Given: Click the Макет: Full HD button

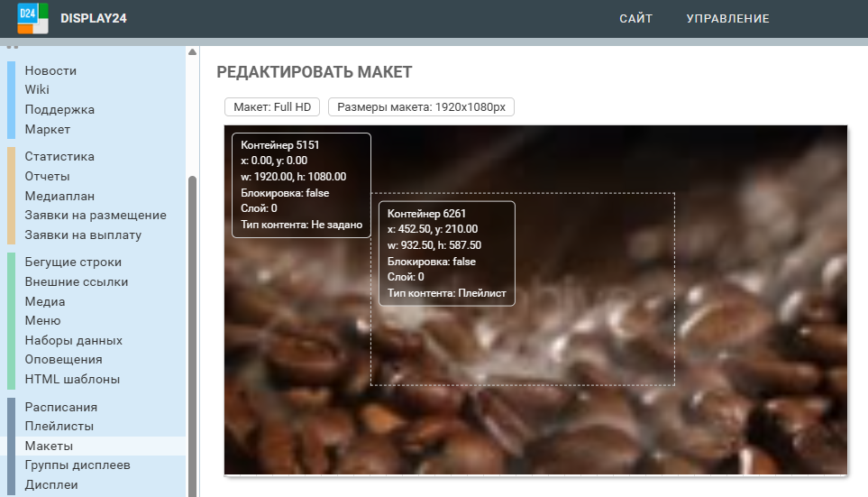Looking at the screenshot, I should tap(272, 106).
